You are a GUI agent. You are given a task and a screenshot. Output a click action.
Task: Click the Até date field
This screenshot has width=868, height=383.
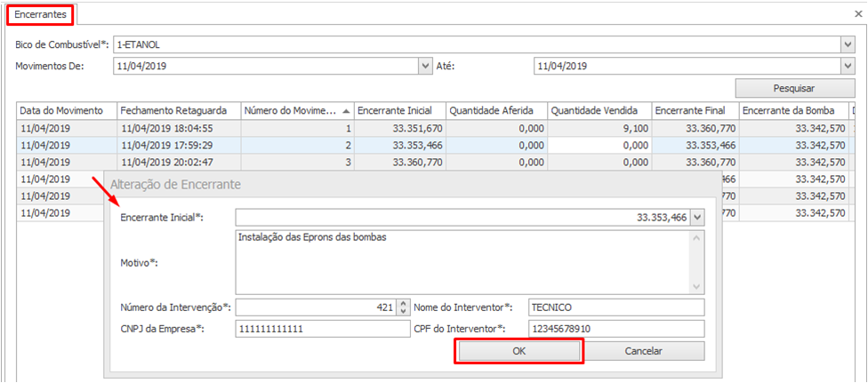coord(687,66)
